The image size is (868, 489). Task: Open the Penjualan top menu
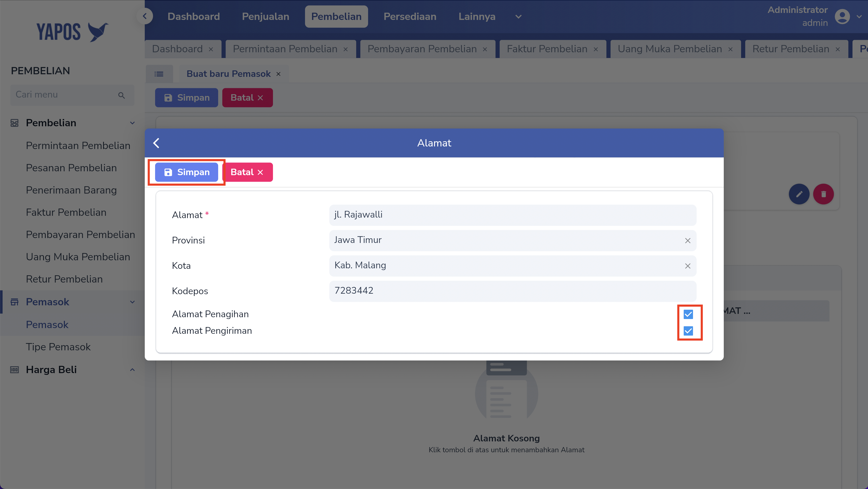(265, 17)
